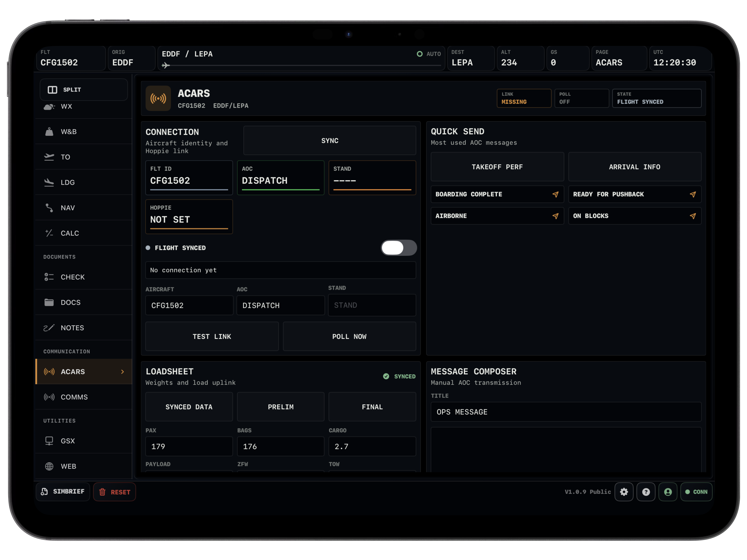Select the FINAL loadsheet tab
This screenshot has width=747, height=560.
click(372, 407)
